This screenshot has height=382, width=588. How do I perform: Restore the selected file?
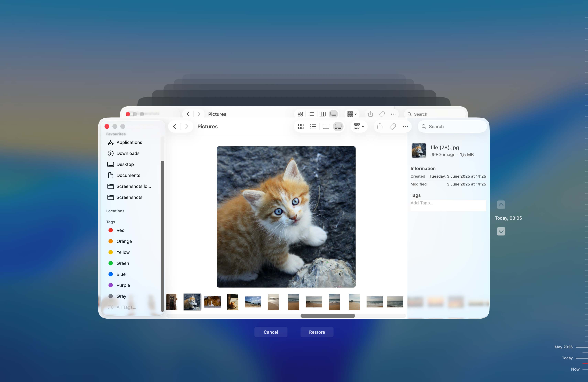317,332
